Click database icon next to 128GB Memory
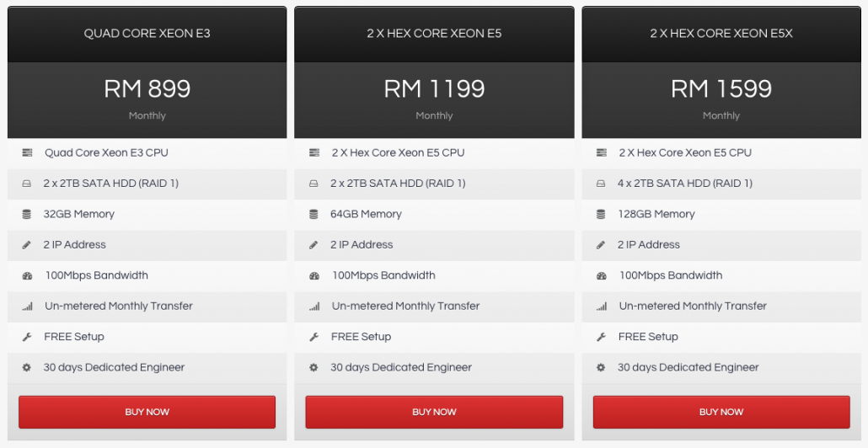868x448 pixels. pyautogui.click(x=602, y=214)
